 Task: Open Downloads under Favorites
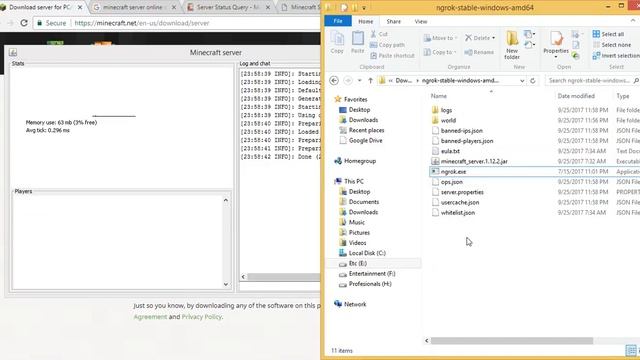tap(363, 120)
